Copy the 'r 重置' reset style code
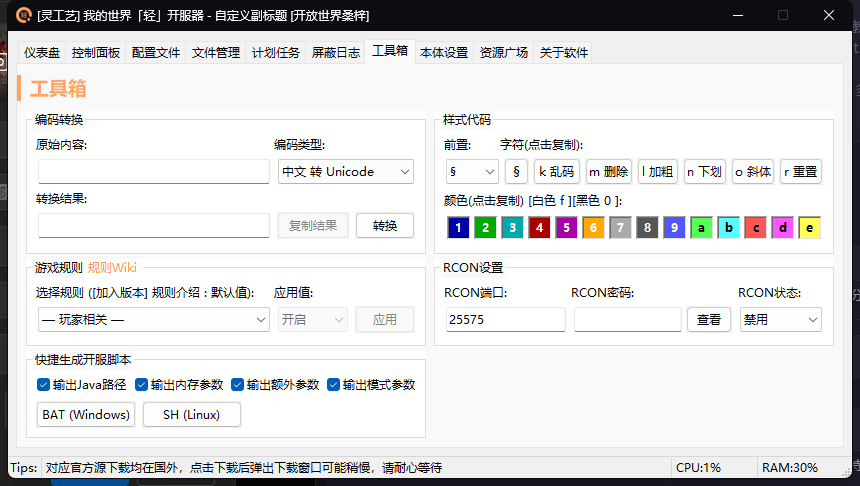This screenshot has width=860, height=486. click(801, 171)
